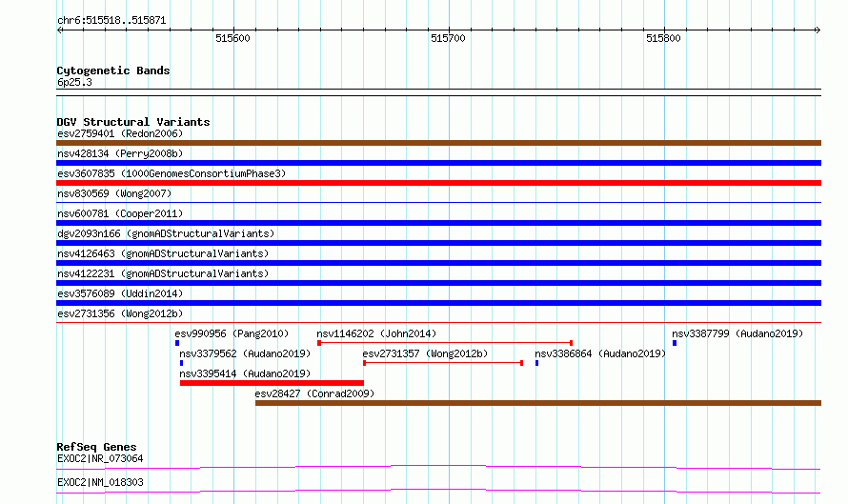Click the nsv3386864 (Audano2019) blue marker

pyautogui.click(x=536, y=363)
